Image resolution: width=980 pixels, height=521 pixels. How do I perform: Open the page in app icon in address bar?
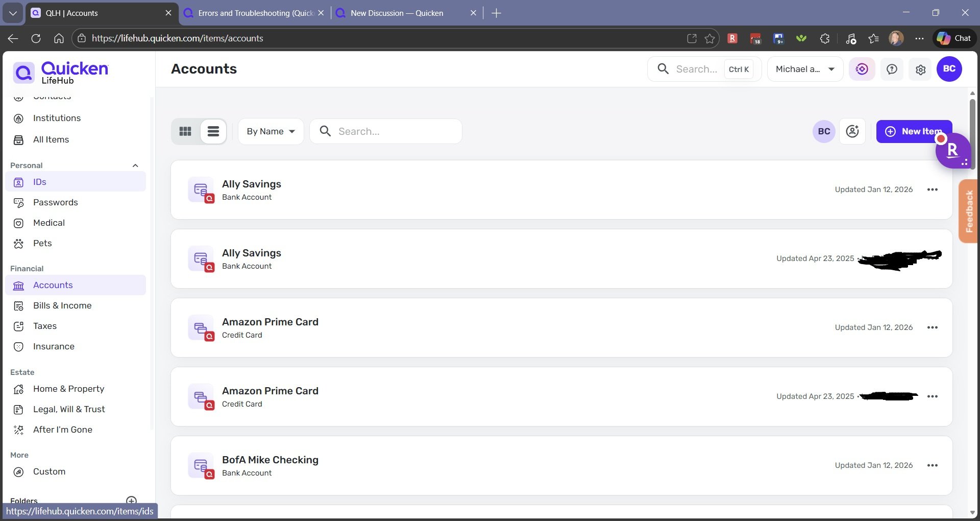pyautogui.click(x=692, y=38)
